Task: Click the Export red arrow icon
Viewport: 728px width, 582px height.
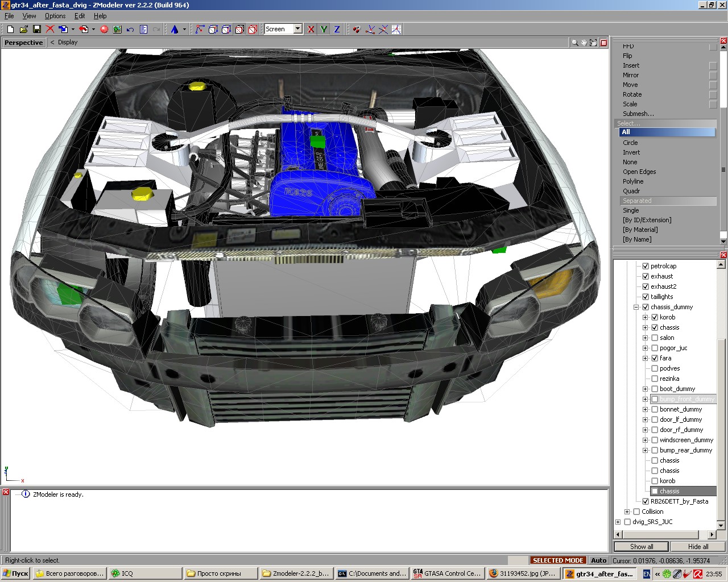Action: point(84,29)
